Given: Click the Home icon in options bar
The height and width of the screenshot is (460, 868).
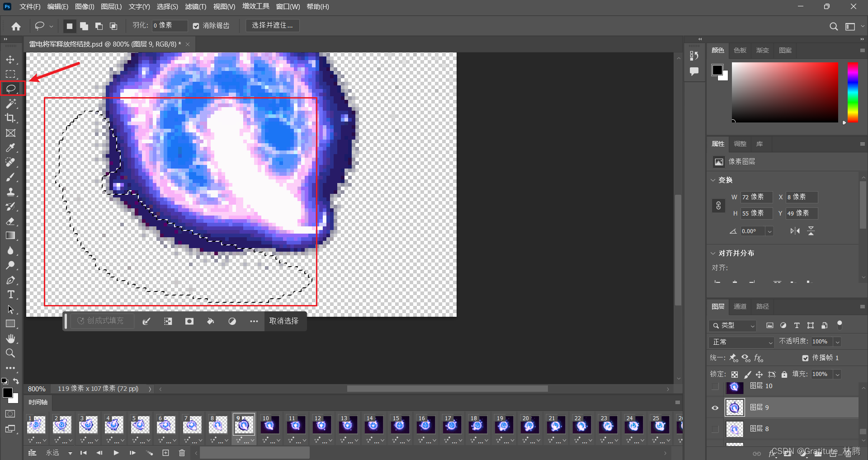Looking at the screenshot, I should click(16, 26).
